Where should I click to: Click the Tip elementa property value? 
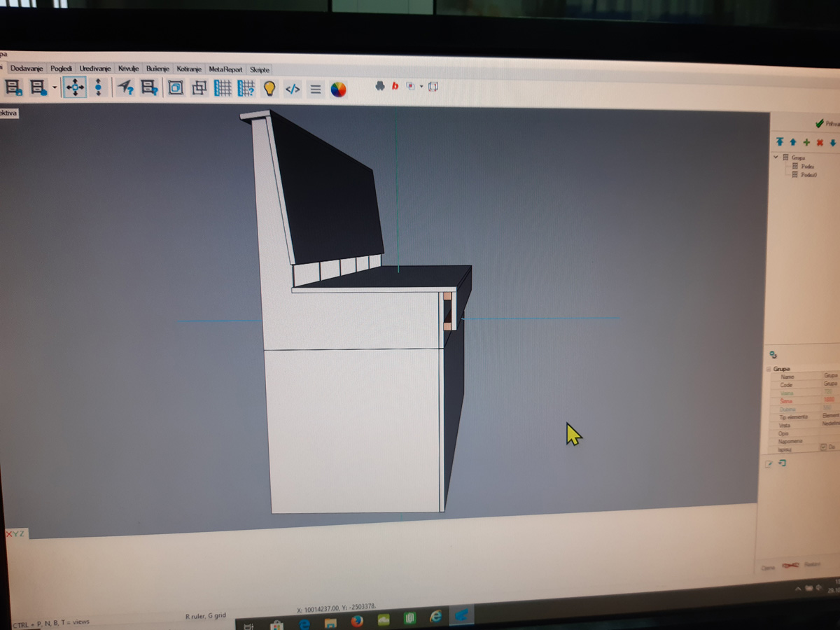[830, 416]
